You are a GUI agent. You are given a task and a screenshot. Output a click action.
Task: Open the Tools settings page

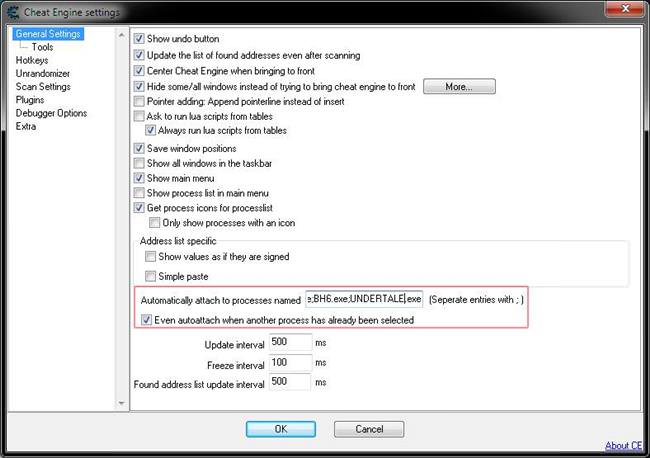pos(43,47)
